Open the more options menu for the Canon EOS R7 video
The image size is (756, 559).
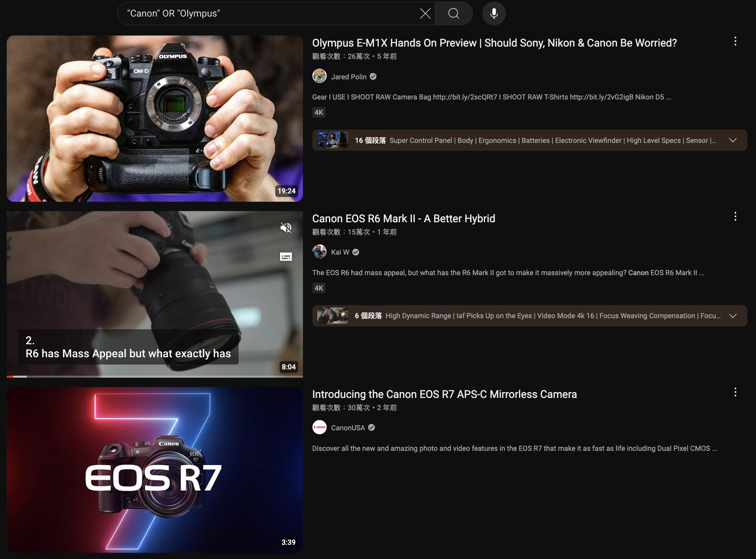pyautogui.click(x=735, y=392)
